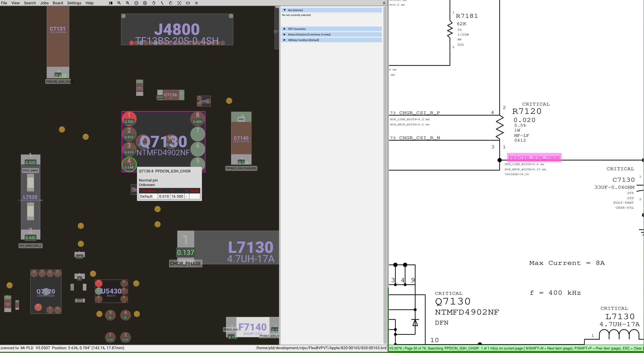Click the U5430 INA213 chip
Screen dimensions: 644x353
(x=111, y=291)
